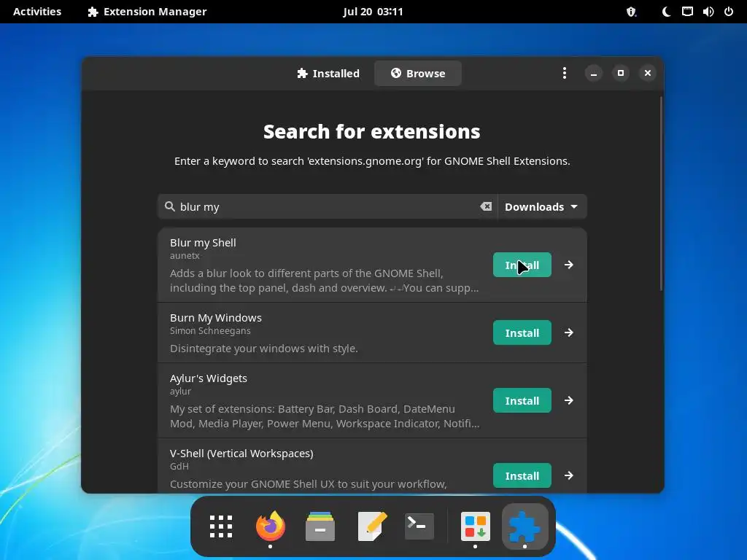This screenshot has width=747, height=560.
Task: Clear the search text with backspace icon
Action: (485, 206)
